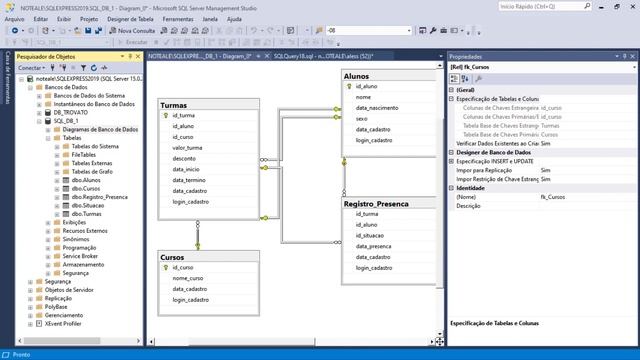Open the Janela menu
640x360 pixels.
click(x=210, y=19)
